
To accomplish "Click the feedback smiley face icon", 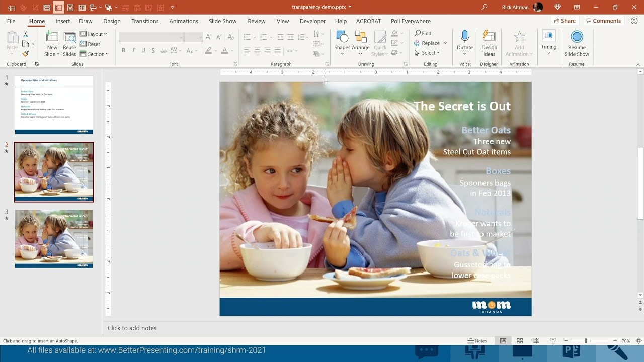I will [x=633, y=21].
